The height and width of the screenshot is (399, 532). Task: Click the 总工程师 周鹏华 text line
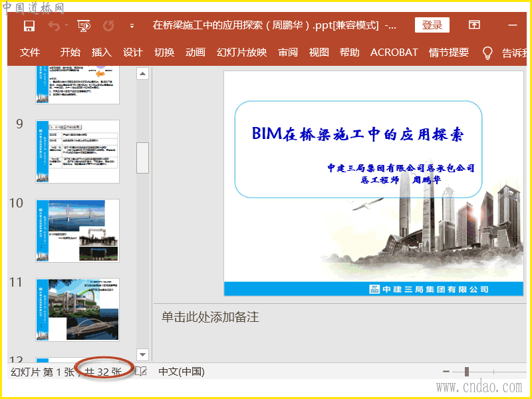tap(401, 180)
